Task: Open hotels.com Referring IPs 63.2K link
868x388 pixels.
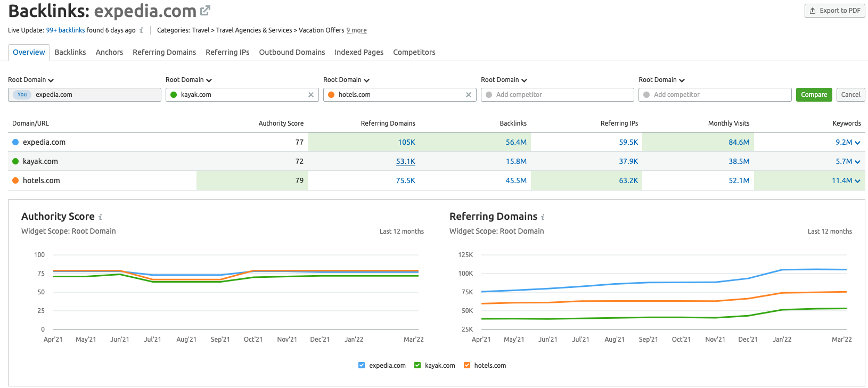Action: tap(628, 180)
